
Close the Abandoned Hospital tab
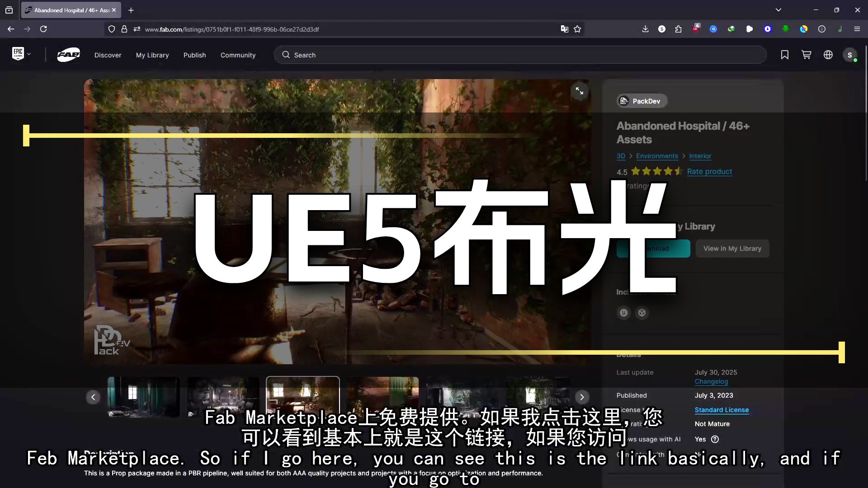point(114,10)
